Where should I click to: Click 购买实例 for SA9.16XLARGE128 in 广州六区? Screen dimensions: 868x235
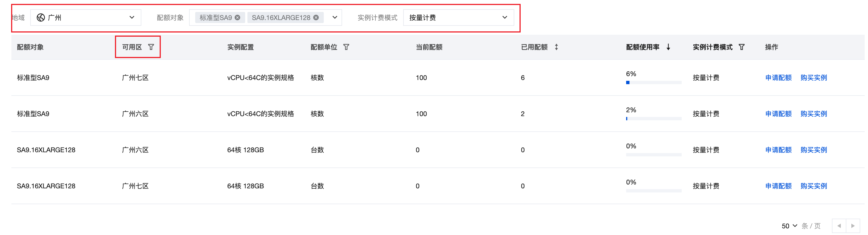(813, 150)
